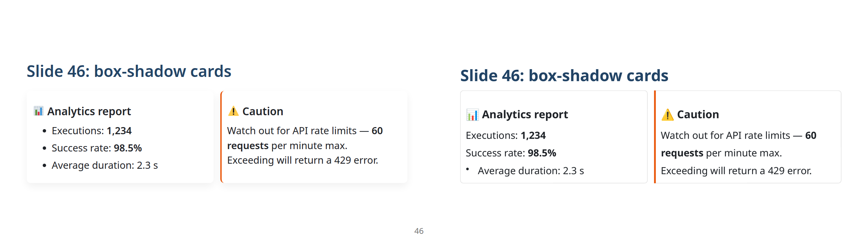Click the "Caution" heading in the right slide

[698, 115]
